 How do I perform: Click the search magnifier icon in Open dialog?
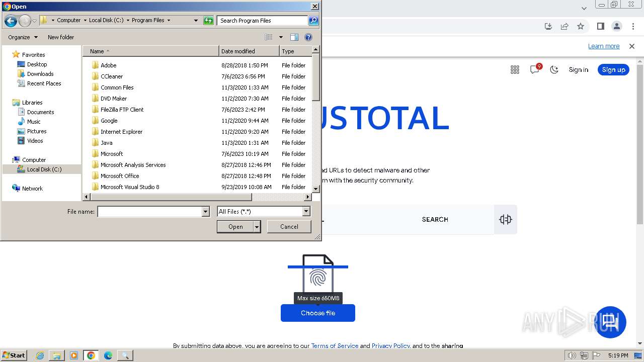(313, 21)
